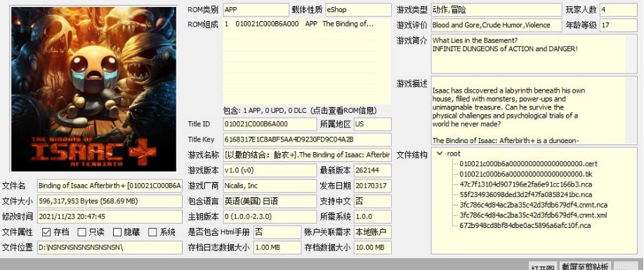Collapse the root node in file structure
This screenshot has width=644, height=270.
(440, 154)
